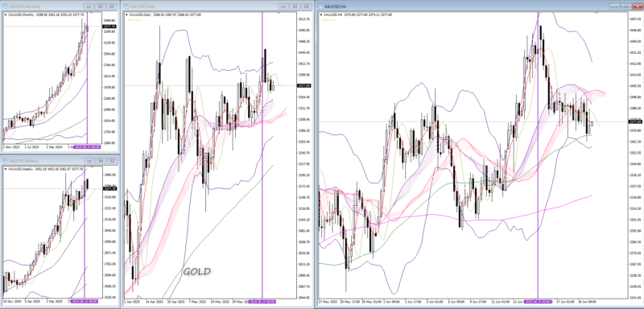Viewport: 644px width, 309px height.
Task: Focus the XAUUSD,Monthly title bar text
Action: 25,6
